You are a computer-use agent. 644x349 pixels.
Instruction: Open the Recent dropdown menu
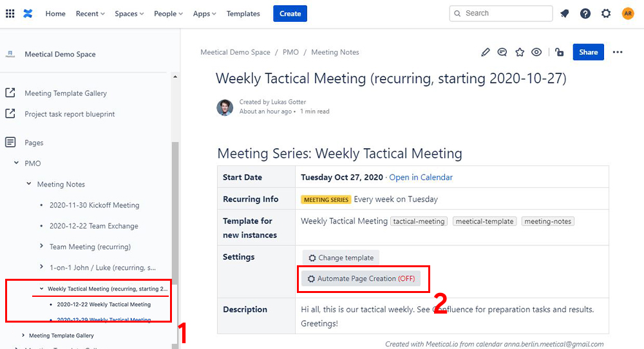tap(90, 14)
